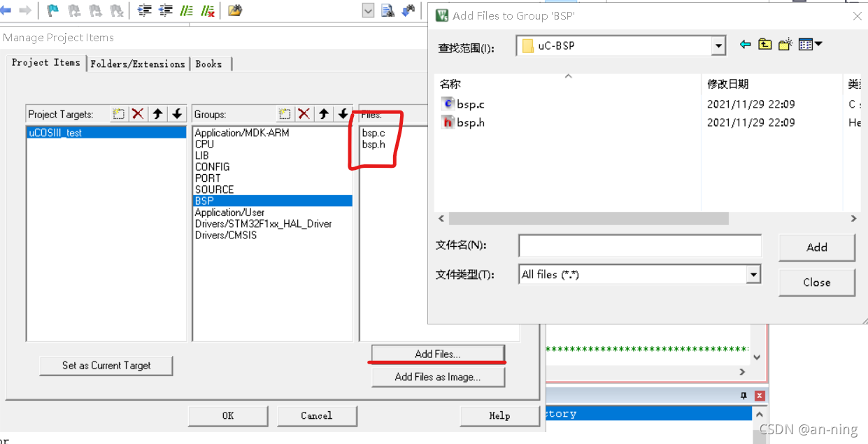868x444 pixels.
Task: Create new Project Target icon
Action: pos(119,114)
